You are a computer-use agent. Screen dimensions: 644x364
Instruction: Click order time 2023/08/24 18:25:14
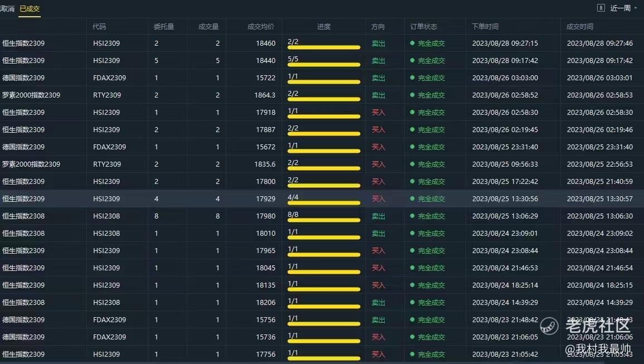pyautogui.click(x=505, y=285)
